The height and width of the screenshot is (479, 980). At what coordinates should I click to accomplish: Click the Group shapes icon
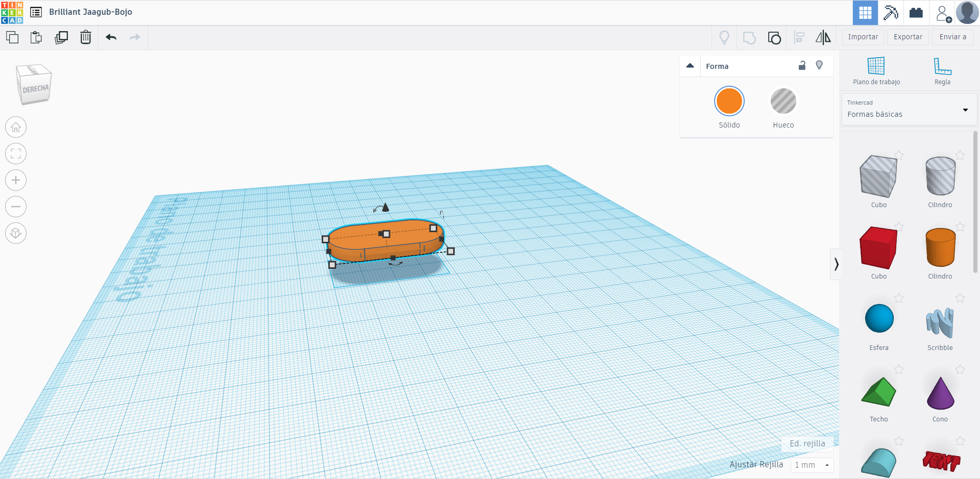pos(749,38)
